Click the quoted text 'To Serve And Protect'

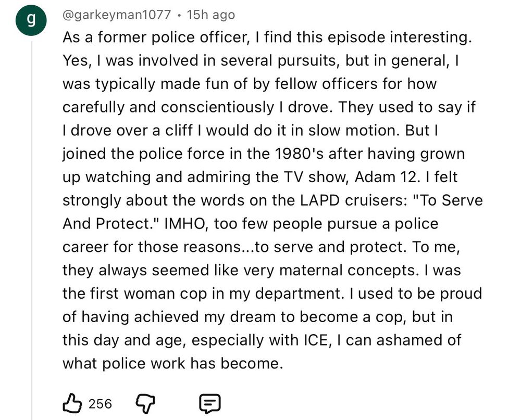[453, 200]
